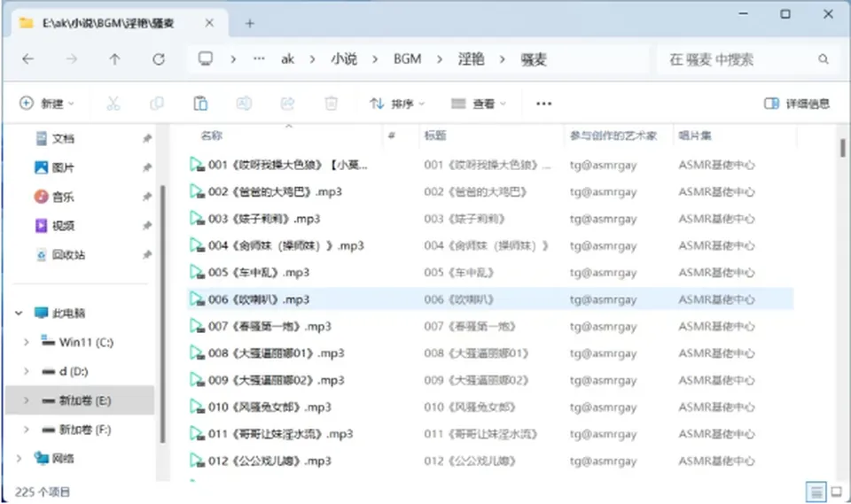Switch to large icons view in status bar
This screenshot has width=851, height=504.
(836, 492)
